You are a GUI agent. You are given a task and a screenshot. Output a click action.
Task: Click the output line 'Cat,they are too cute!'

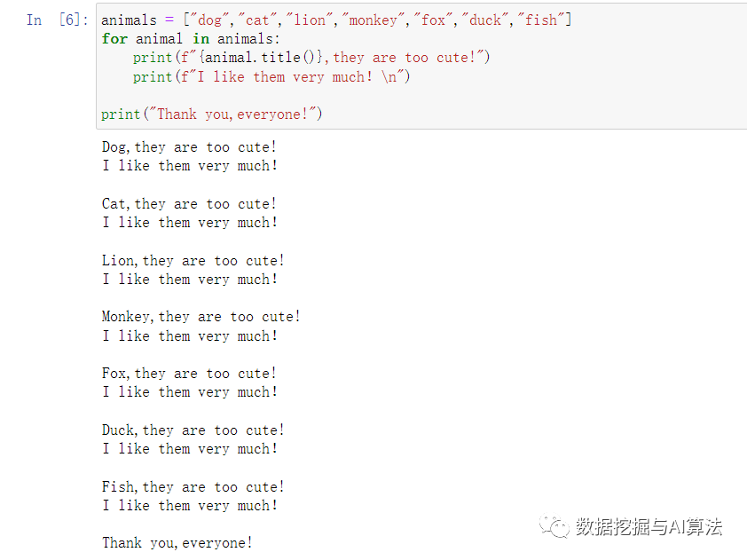click(189, 204)
